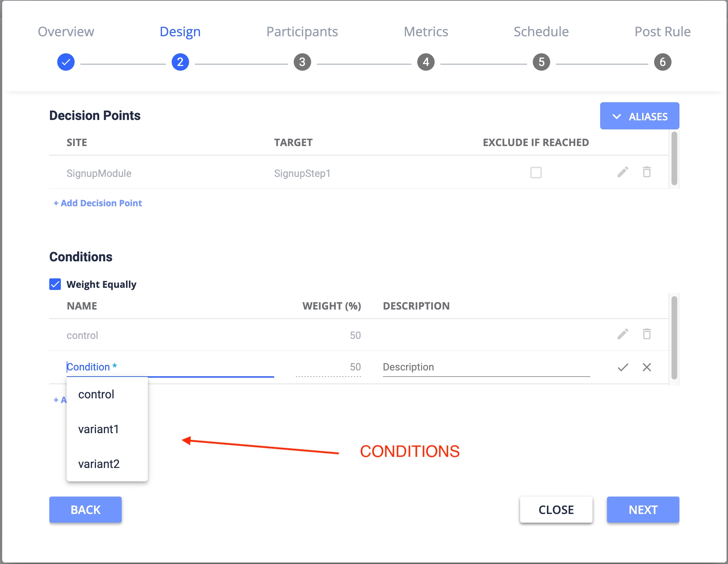Click Add Decision Point link
This screenshot has height=564, width=728.
[x=98, y=203]
